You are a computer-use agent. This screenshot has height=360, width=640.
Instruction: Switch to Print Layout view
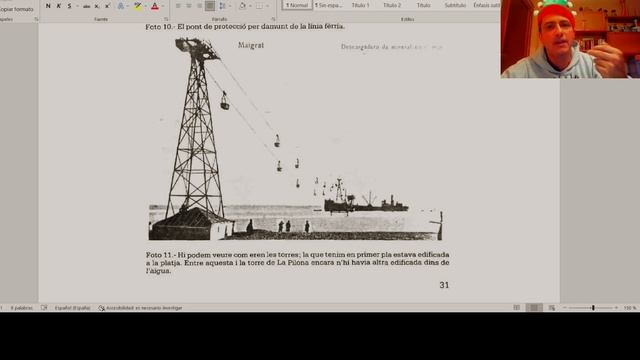(534, 308)
